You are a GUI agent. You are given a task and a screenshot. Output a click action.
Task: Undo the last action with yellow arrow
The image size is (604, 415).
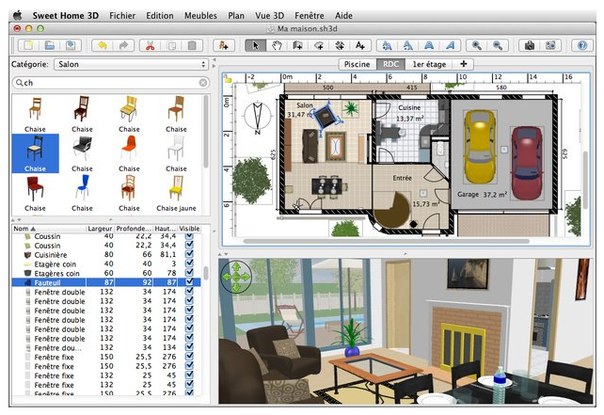pos(102,45)
